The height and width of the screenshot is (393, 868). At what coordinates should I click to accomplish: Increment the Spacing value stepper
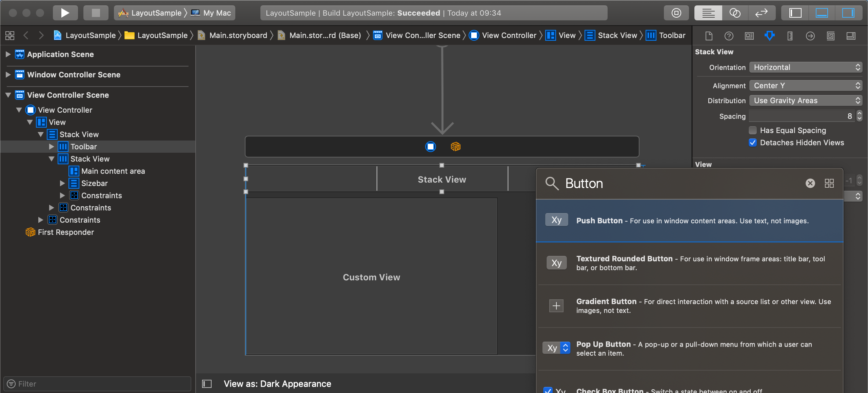[x=859, y=114]
